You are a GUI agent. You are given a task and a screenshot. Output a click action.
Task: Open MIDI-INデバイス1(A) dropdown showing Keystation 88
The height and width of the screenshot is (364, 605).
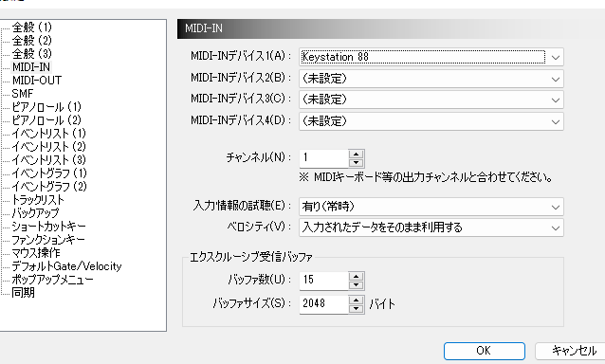point(431,57)
